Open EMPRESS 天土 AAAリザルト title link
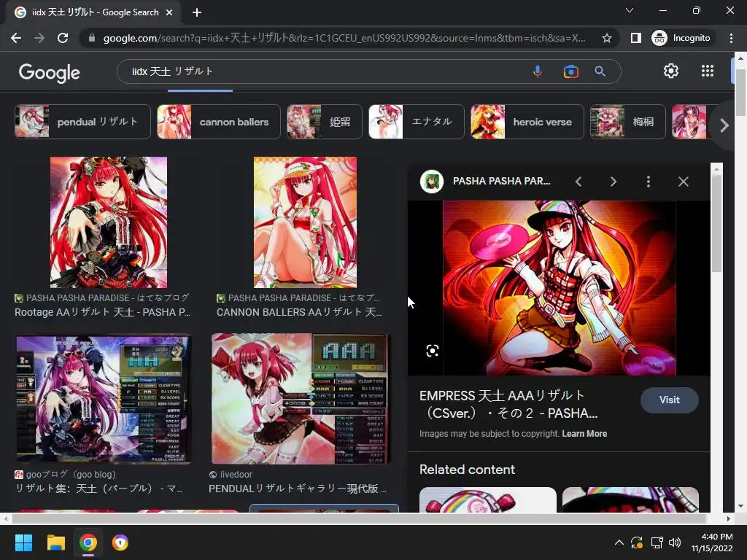Screen dimensions: 747x560 (508, 404)
